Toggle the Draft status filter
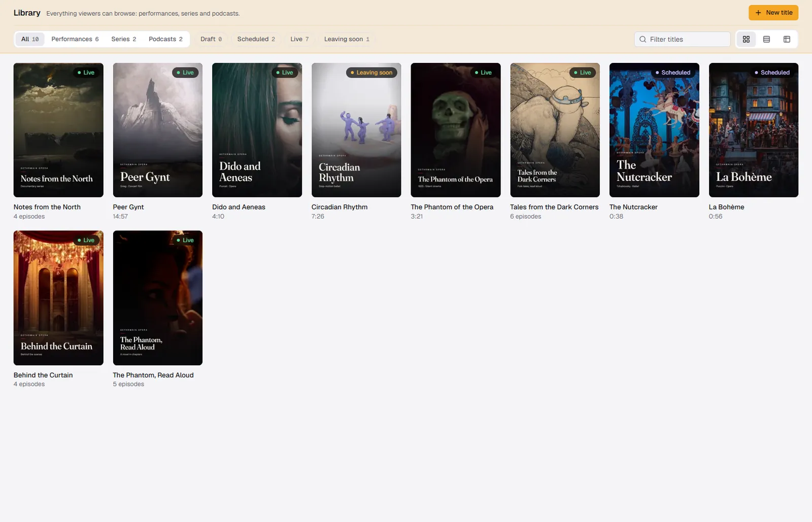 (x=211, y=39)
